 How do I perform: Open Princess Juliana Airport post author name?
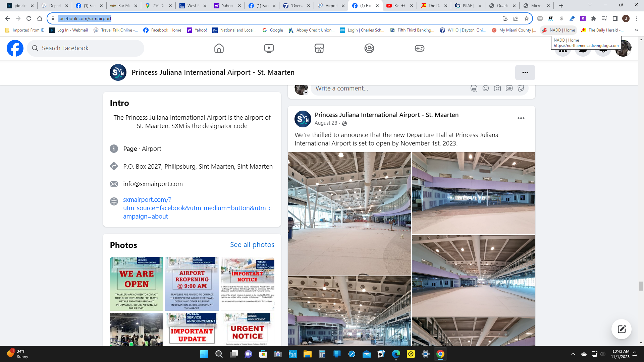click(386, 115)
